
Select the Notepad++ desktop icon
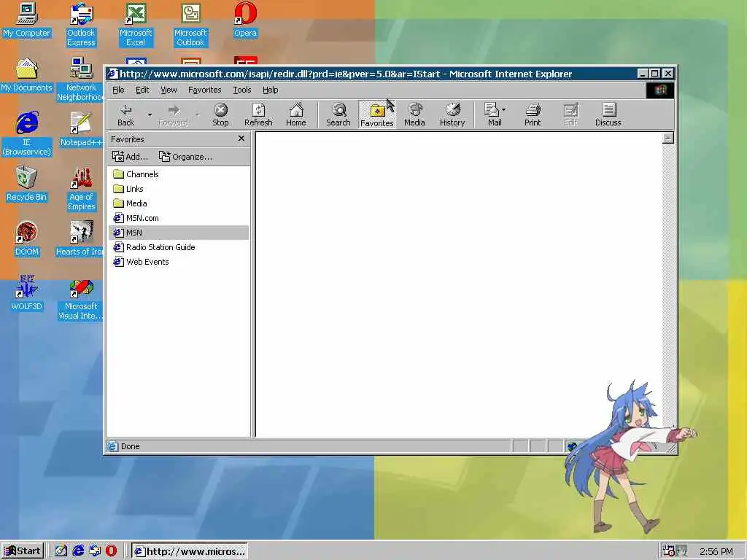click(81, 129)
